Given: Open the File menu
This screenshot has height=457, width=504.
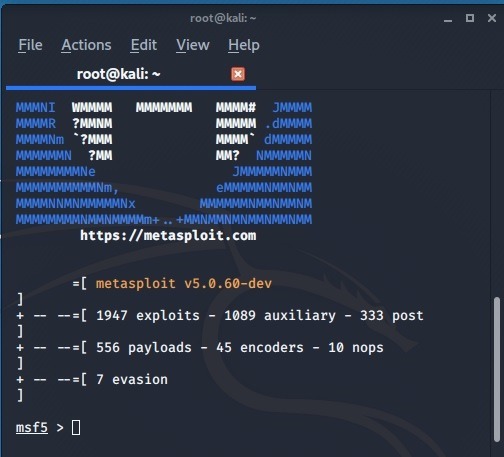Looking at the screenshot, I should point(30,45).
